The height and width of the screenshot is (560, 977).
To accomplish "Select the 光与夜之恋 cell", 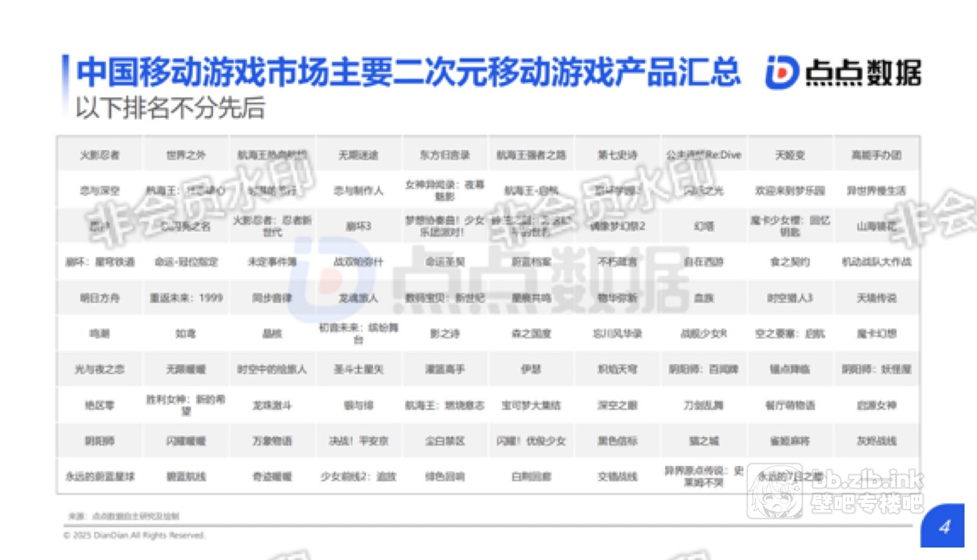I will pyautogui.click(x=99, y=369).
